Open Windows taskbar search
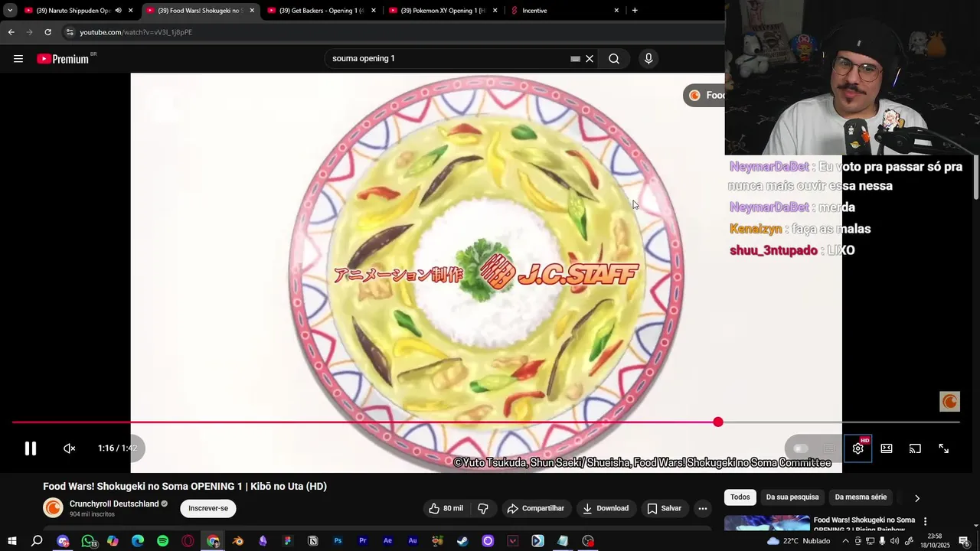980x551 pixels. pyautogui.click(x=37, y=541)
